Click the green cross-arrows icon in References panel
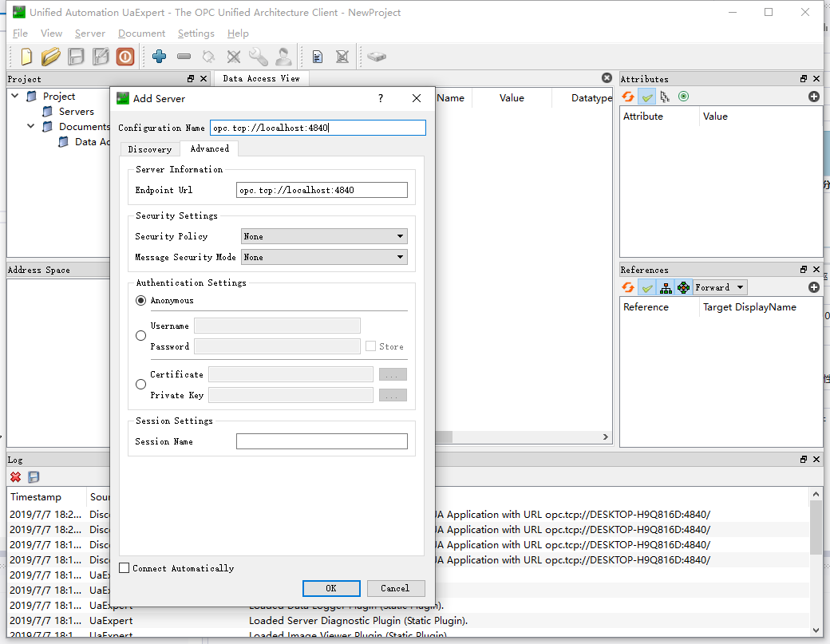This screenshot has height=644, width=830. pos(683,287)
